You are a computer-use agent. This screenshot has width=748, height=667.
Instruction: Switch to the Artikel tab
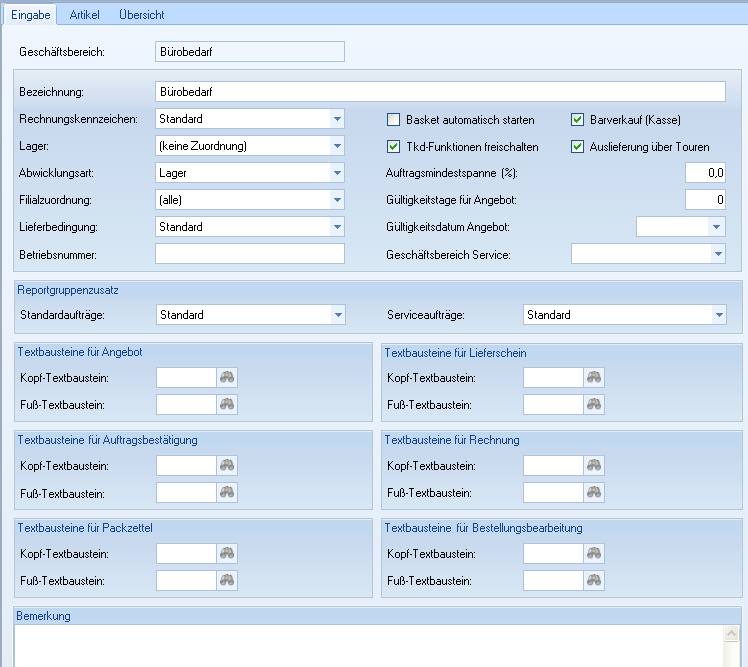coord(84,15)
